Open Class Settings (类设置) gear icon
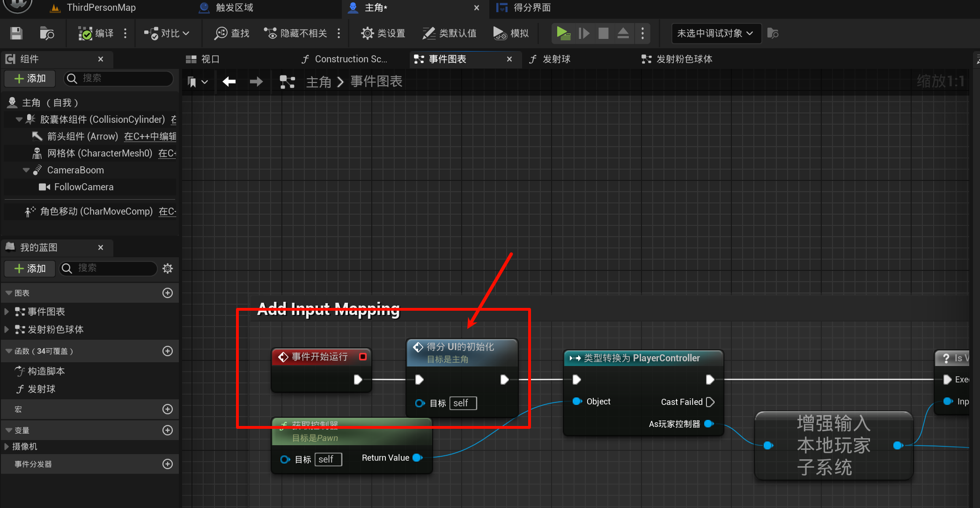Image resolution: width=980 pixels, height=508 pixels. pos(368,33)
